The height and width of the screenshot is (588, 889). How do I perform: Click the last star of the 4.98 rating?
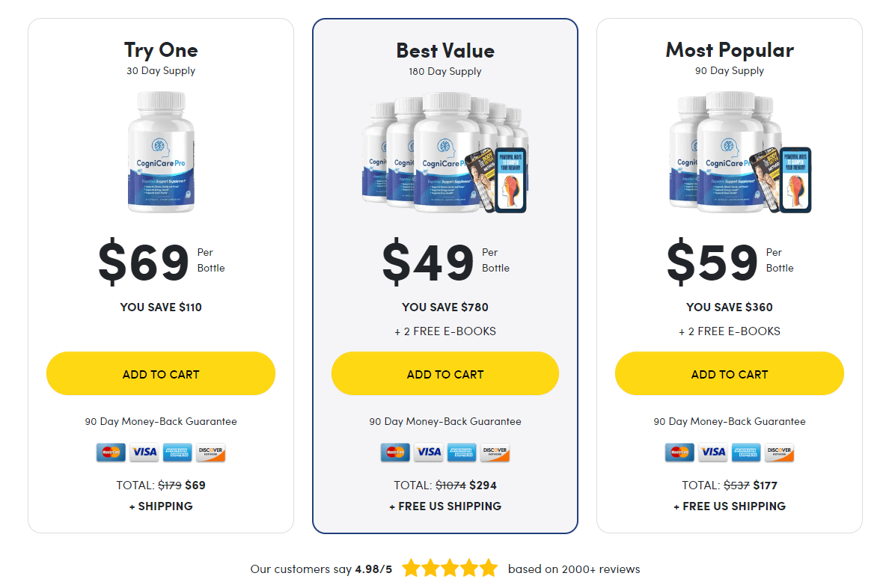[489, 569]
